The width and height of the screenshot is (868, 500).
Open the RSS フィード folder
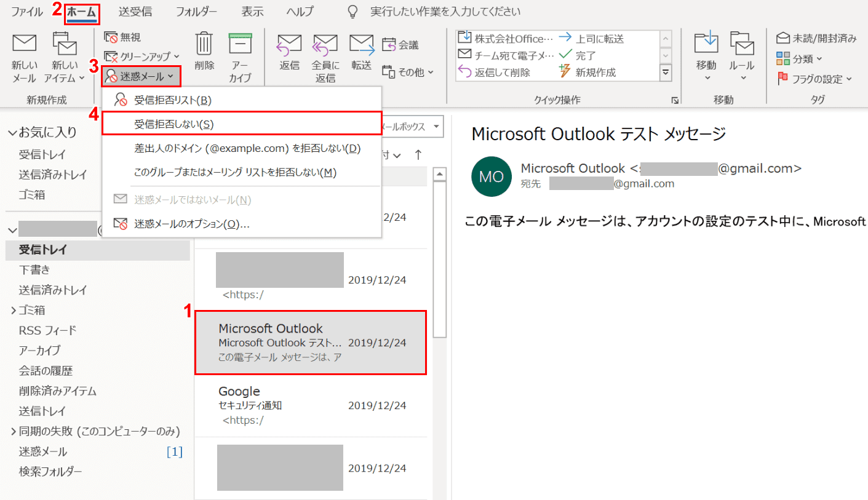coord(48,330)
